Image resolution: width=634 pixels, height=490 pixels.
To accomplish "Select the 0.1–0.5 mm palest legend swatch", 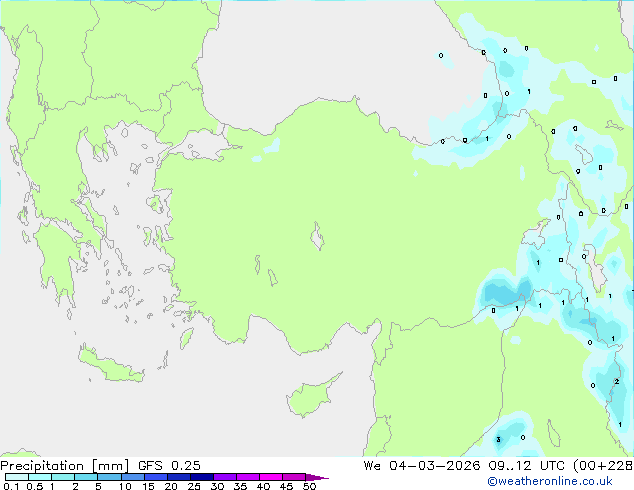I will point(17,477).
